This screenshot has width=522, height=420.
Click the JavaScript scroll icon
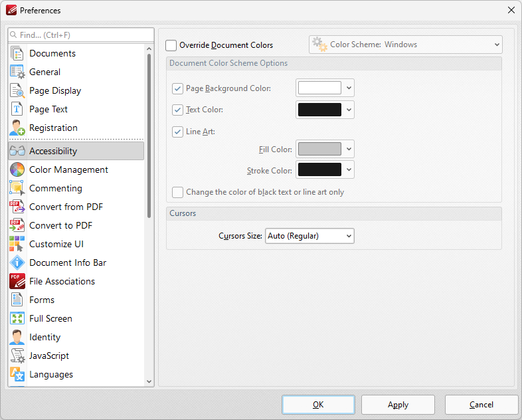[x=17, y=356]
